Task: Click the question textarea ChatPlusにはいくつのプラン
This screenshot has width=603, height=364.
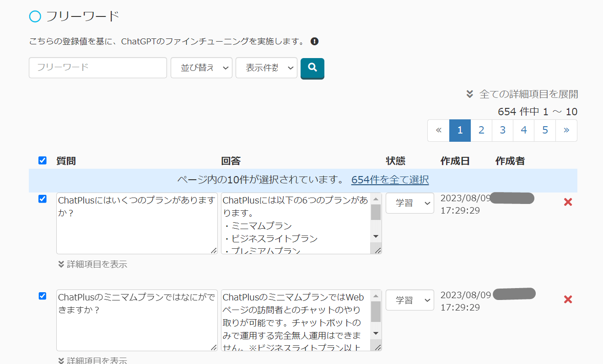Action: [137, 223]
